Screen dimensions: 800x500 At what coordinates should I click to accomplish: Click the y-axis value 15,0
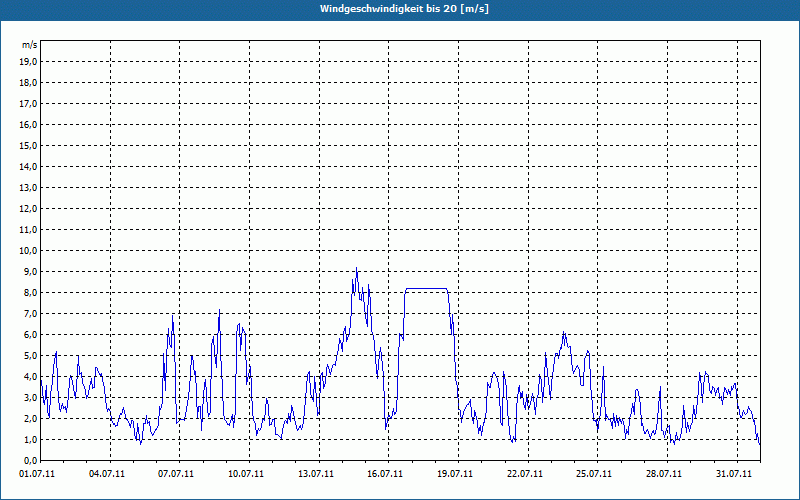[28, 145]
